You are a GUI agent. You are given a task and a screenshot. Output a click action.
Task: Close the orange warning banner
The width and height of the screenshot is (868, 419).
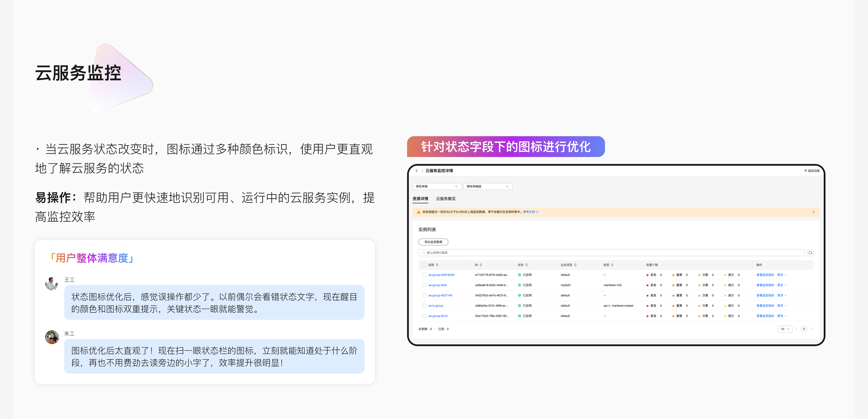[x=813, y=212]
